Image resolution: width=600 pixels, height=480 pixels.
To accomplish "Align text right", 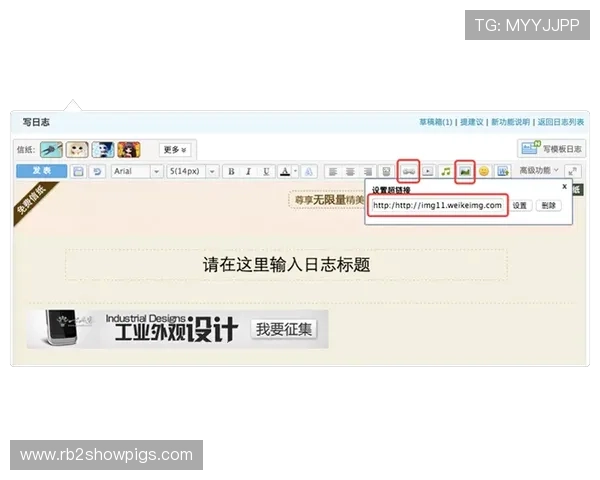I will [368, 171].
